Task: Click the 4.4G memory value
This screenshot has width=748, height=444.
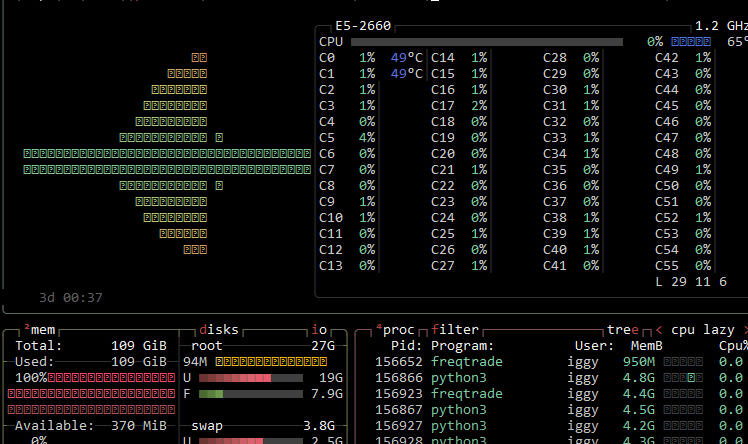Action: (x=638, y=394)
